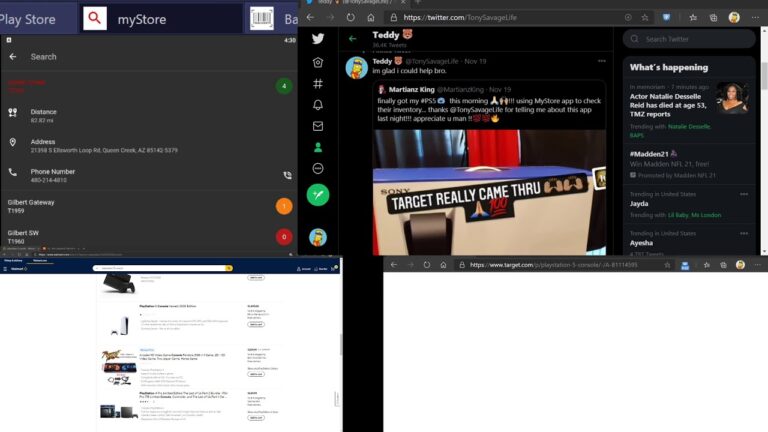Click Back in the Twitter browser window
This screenshot has width=768, height=432.
point(311,17)
